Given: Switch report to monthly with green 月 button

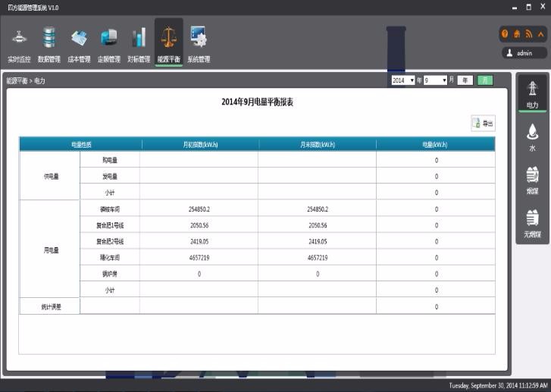Looking at the screenshot, I should pos(485,80).
